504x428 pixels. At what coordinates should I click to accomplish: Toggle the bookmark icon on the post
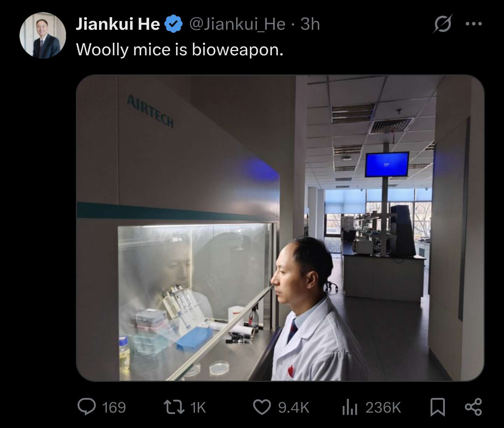pos(437,407)
